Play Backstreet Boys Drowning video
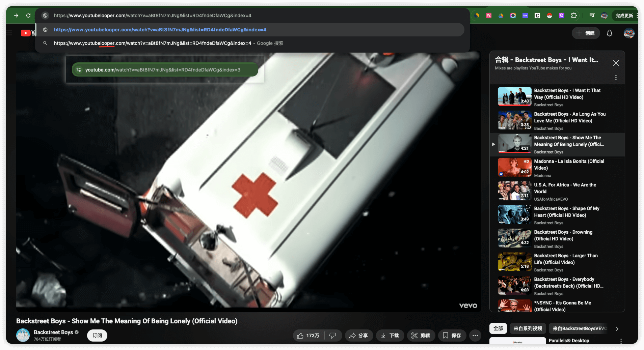 [x=557, y=239]
